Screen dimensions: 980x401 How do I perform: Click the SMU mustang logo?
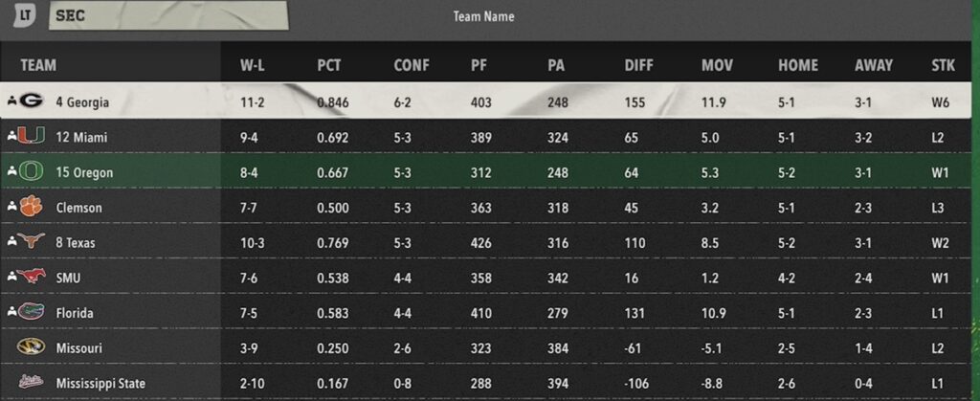tap(31, 276)
